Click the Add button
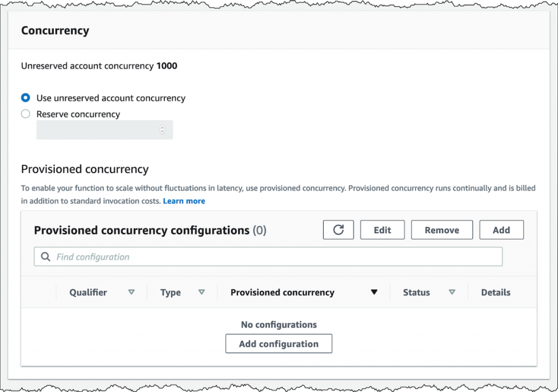This screenshot has height=392, width=558. (501, 230)
